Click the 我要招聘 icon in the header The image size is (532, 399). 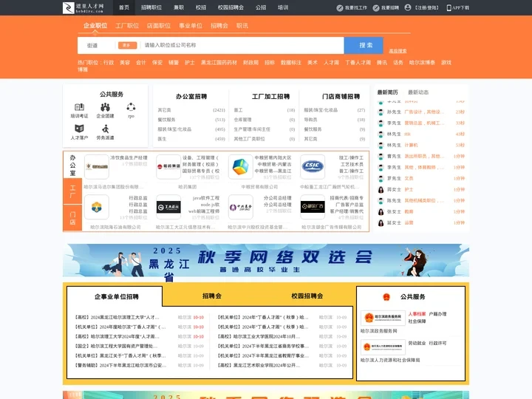pyautogui.click(x=376, y=8)
